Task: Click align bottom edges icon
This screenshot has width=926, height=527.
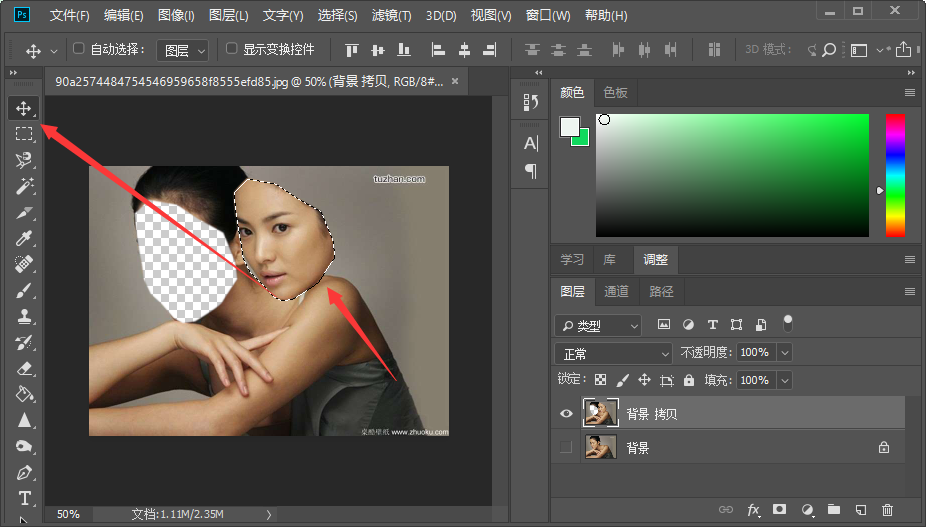Action: tap(404, 50)
